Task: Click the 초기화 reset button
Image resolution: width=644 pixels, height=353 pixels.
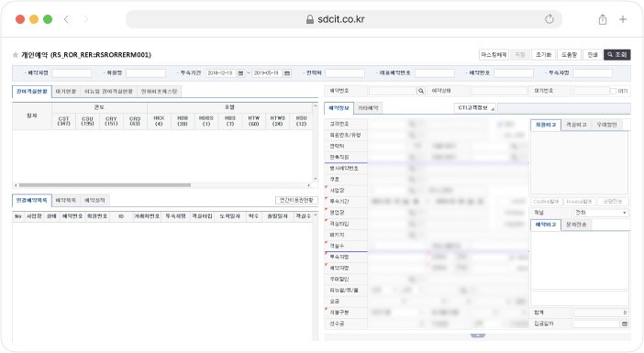Action: [x=544, y=55]
